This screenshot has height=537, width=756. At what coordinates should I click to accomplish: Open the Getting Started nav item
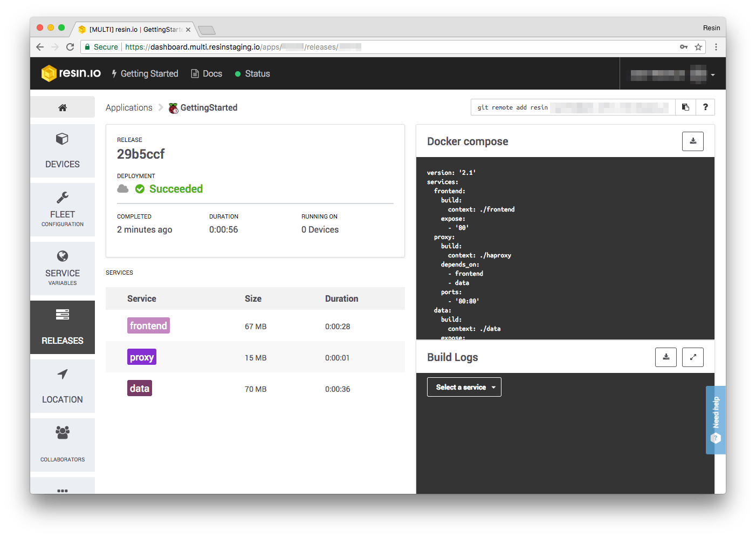(145, 74)
